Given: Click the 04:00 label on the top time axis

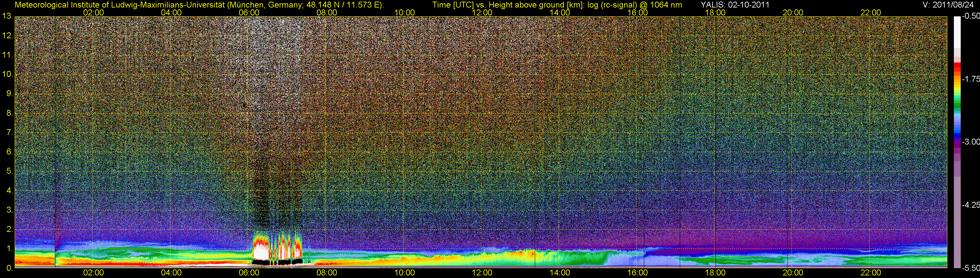Looking at the screenshot, I should [x=171, y=12].
